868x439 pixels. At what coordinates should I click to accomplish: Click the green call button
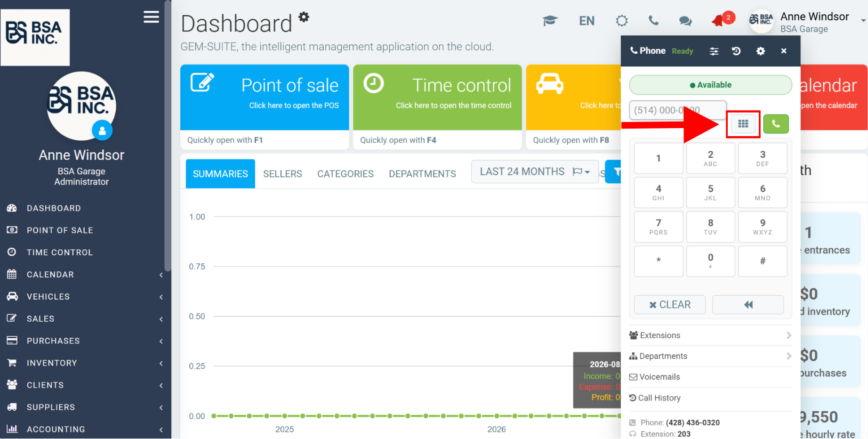(776, 124)
